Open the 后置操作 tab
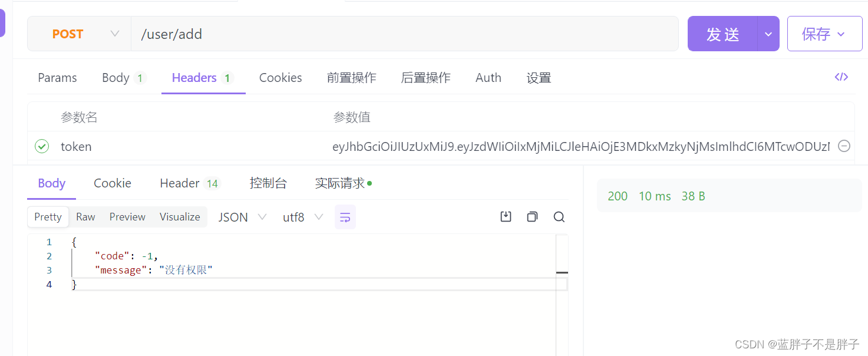Image resolution: width=868 pixels, height=356 pixels. (x=425, y=78)
